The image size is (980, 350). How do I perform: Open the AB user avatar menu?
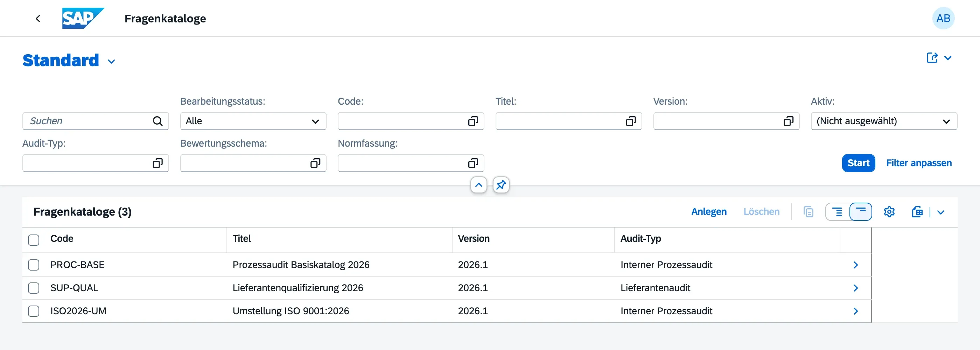[x=943, y=18]
